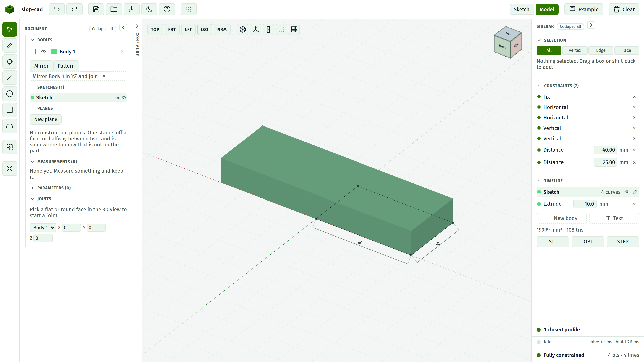Select the line drawing tool
The image size is (644, 362).
coord(9,78)
